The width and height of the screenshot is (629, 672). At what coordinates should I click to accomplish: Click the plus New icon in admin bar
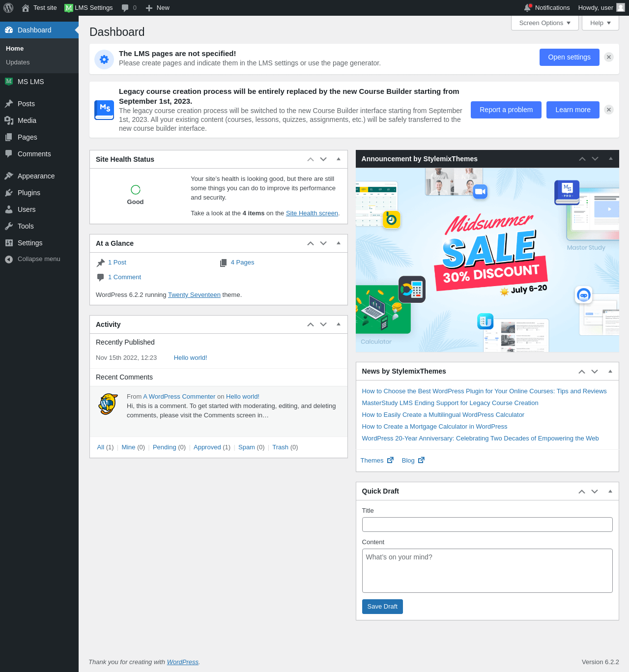tap(149, 8)
